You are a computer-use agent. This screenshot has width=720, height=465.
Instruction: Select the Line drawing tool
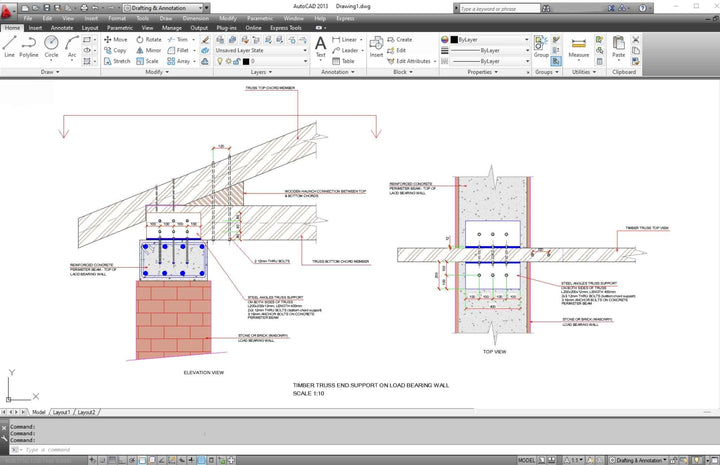pyautogui.click(x=9, y=46)
